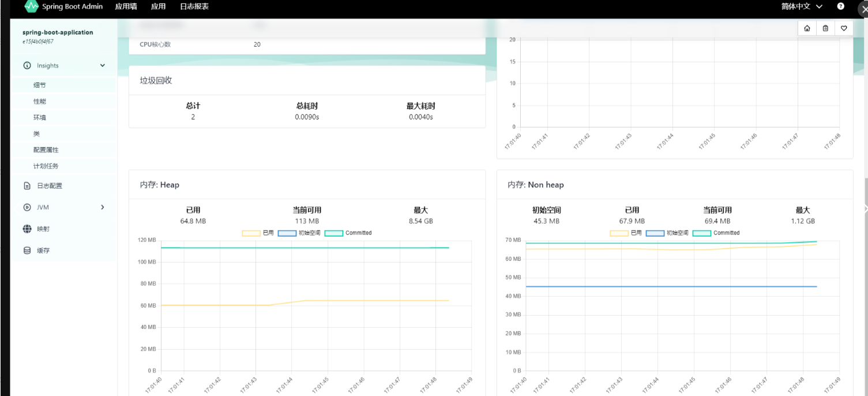Click the Heap 最大 value 8.54 GB
This screenshot has width=868, height=396.
[x=421, y=221]
